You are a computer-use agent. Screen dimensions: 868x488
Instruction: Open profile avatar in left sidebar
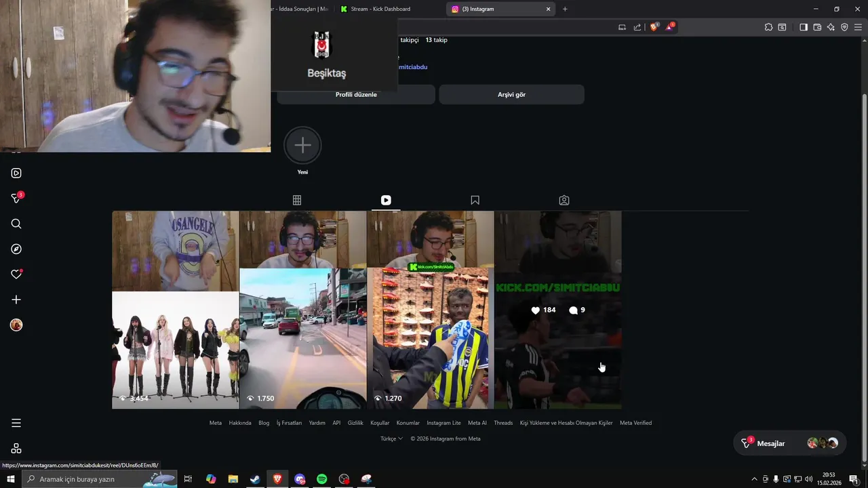tap(16, 325)
